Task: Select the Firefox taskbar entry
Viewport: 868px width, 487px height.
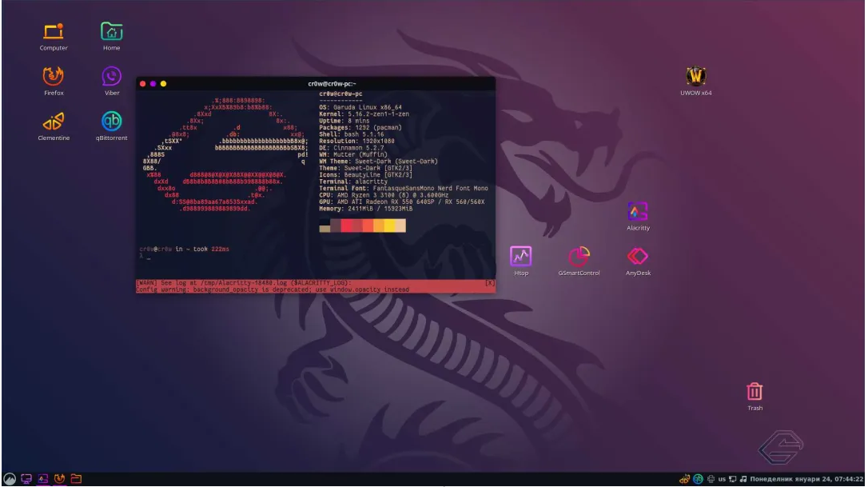Action: (59, 480)
